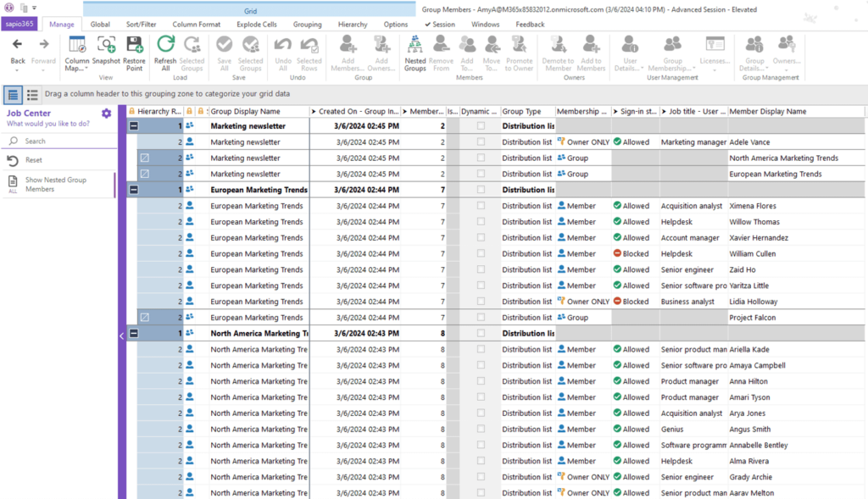Open Group Details in Group Management

(x=754, y=53)
